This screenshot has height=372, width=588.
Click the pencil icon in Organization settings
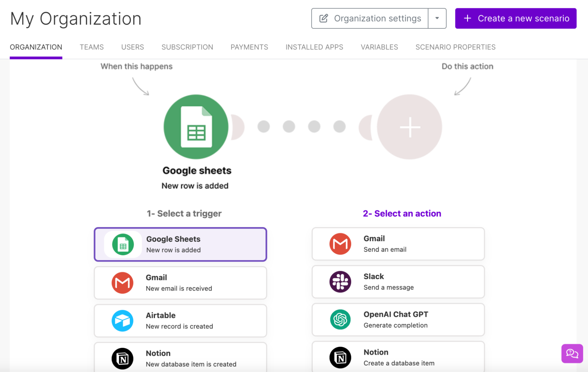324,18
